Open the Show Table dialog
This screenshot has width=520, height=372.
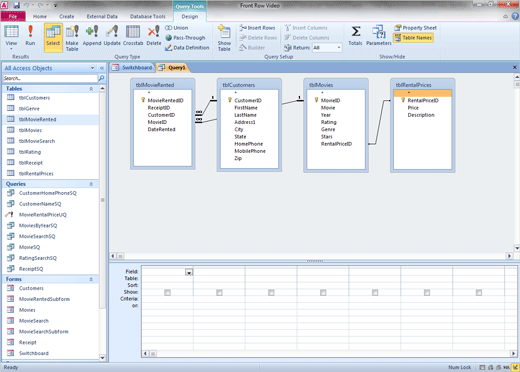(x=224, y=38)
